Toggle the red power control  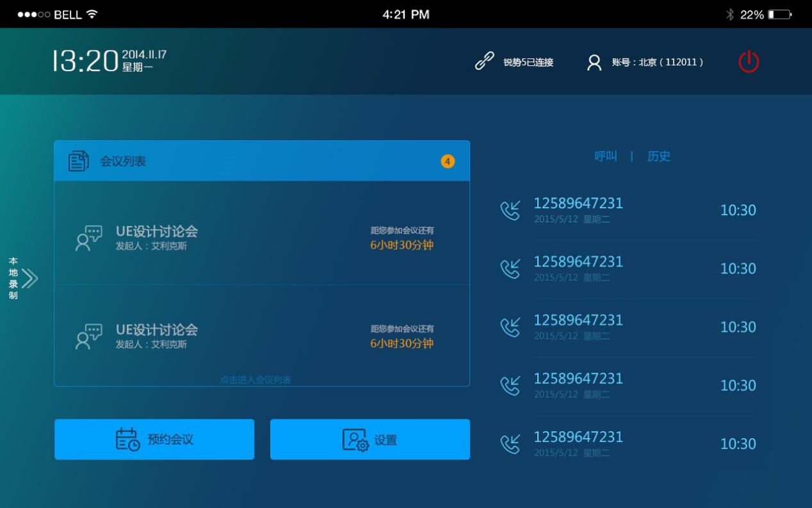(x=748, y=61)
